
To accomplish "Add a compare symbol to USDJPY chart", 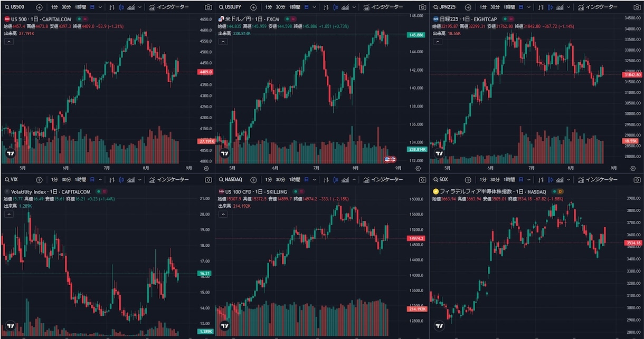I will [253, 7].
